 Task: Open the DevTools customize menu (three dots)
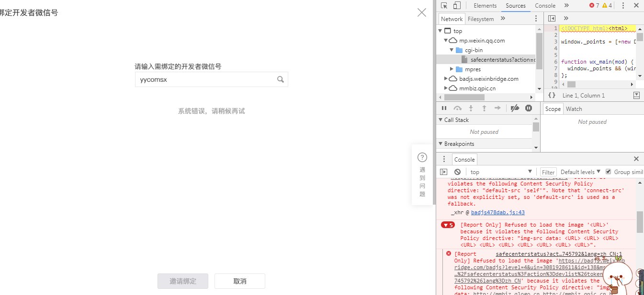pos(623,6)
